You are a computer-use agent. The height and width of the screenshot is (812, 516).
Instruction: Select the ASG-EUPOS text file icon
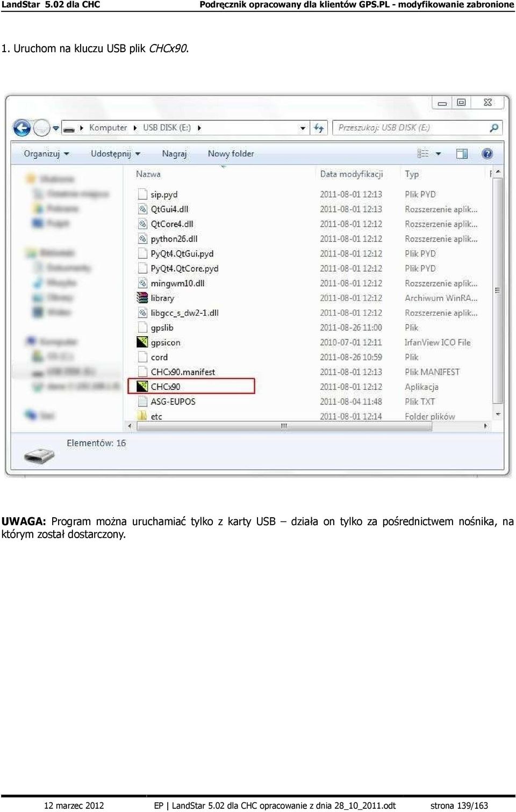pos(142,401)
